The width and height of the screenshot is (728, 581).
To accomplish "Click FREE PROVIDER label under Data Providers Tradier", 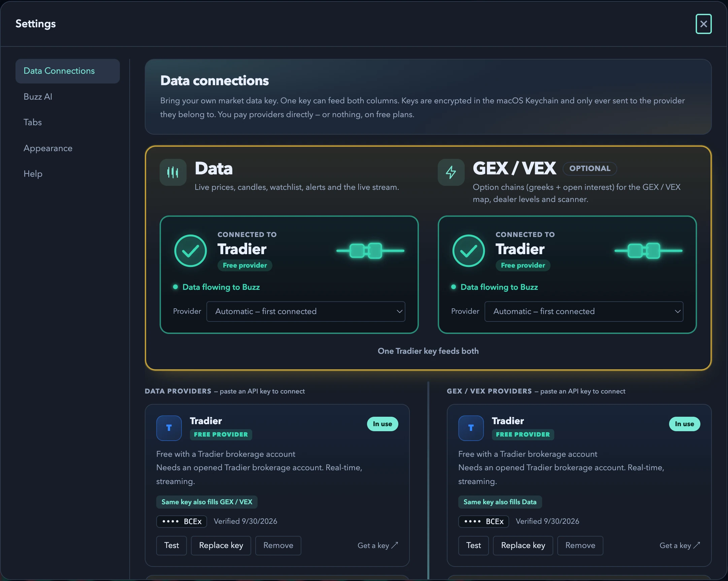I will click(221, 435).
